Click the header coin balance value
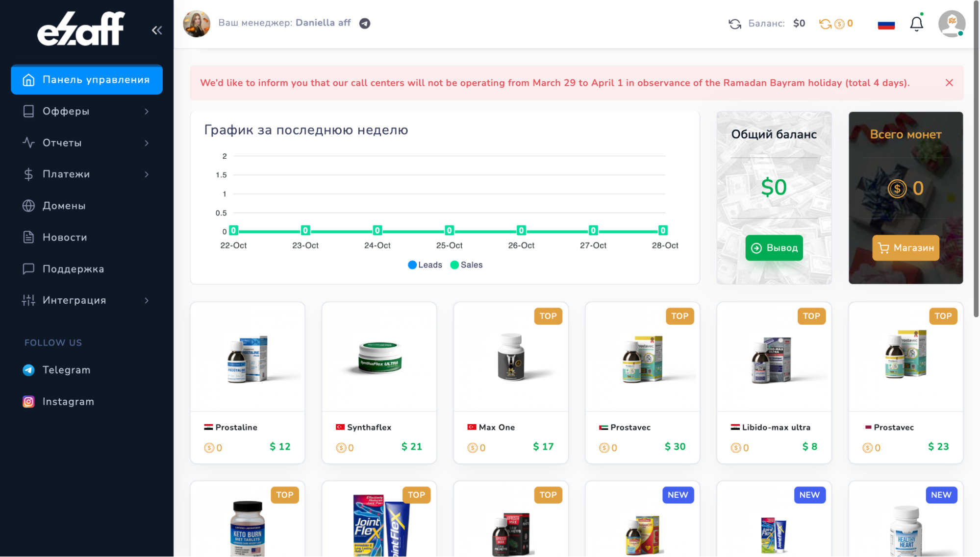This screenshot has width=980, height=557. 850,24
